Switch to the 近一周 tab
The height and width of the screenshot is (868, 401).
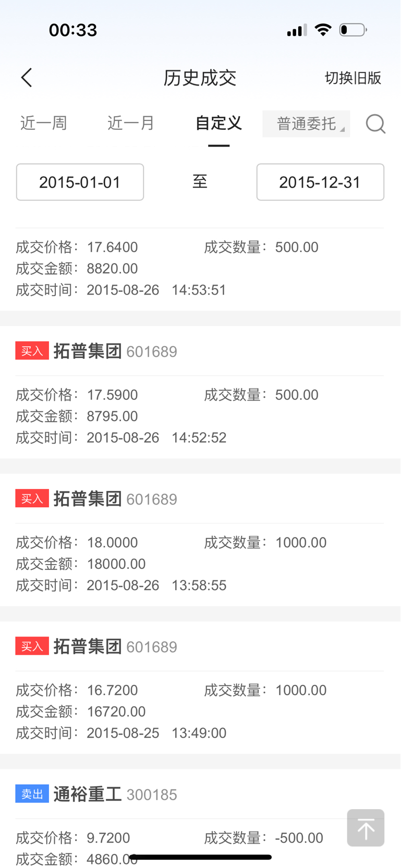44,123
